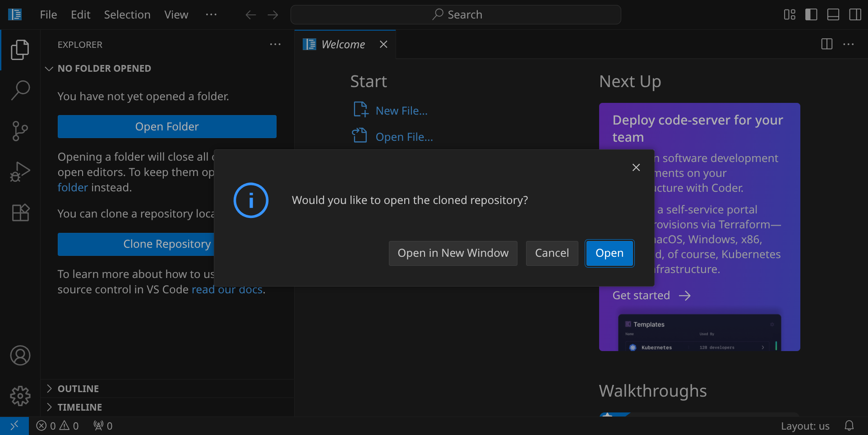
Task: Open the Extensions view
Action: 20,212
